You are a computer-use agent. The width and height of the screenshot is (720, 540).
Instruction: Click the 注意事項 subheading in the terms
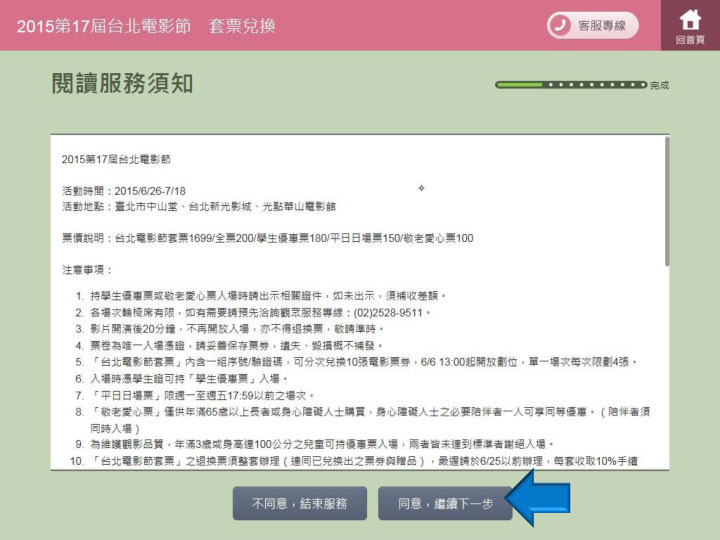[x=87, y=270]
